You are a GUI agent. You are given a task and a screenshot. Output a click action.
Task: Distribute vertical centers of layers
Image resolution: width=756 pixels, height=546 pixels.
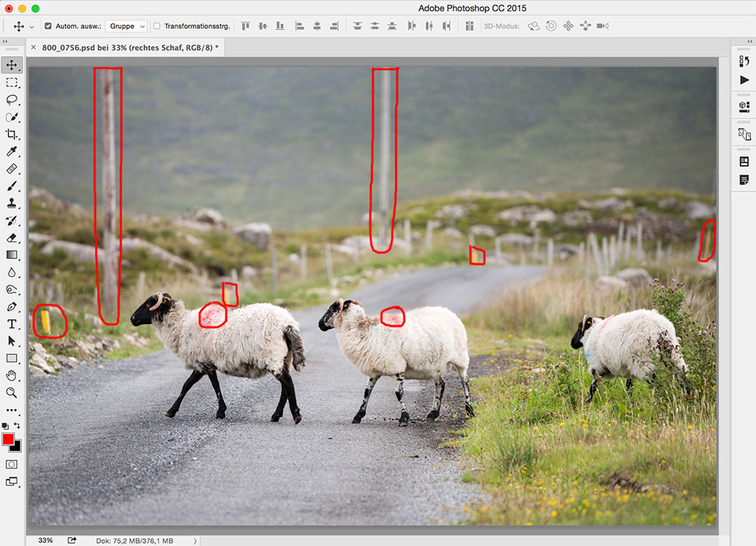click(x=375, y=26)
